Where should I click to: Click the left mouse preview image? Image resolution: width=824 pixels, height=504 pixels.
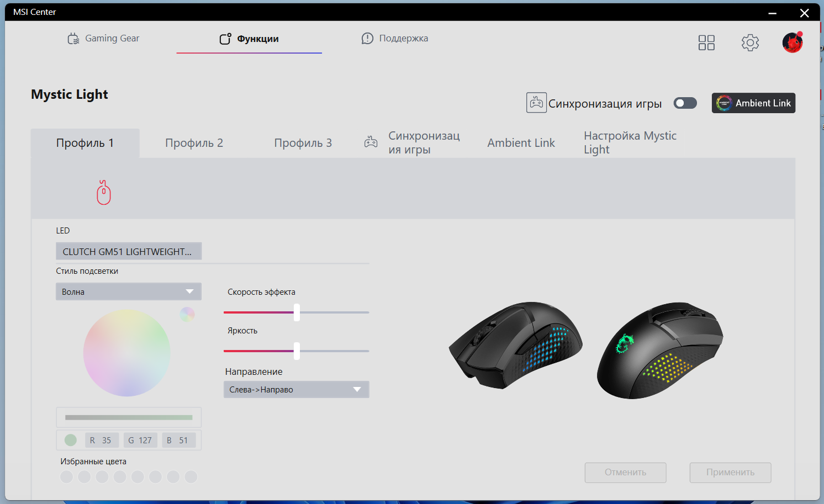coord(515,345)
